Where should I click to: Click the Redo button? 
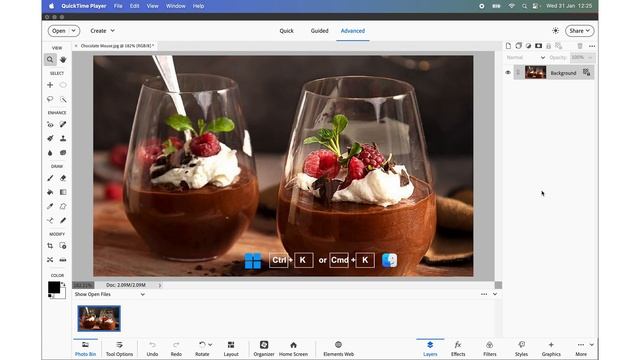coord(176,349)
